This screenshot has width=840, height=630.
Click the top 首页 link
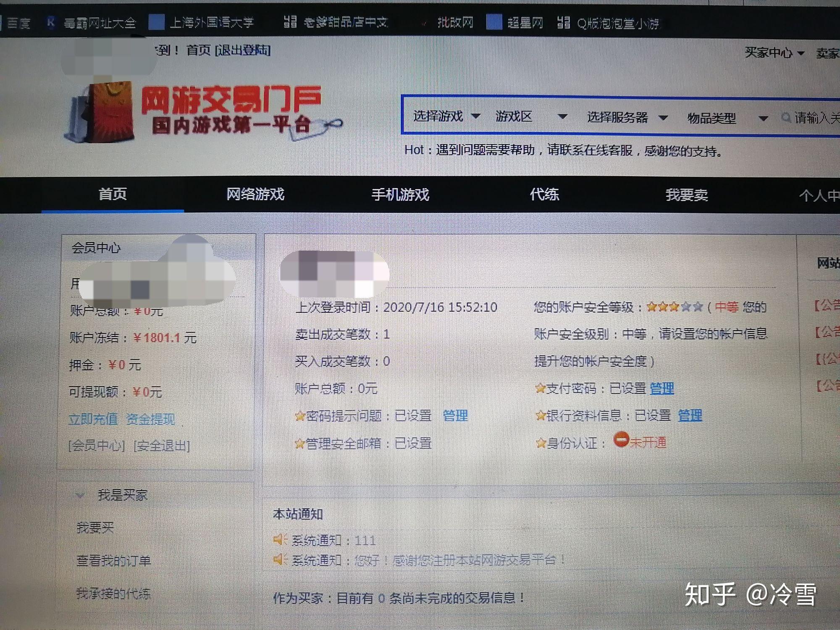(x=198, y=50)
